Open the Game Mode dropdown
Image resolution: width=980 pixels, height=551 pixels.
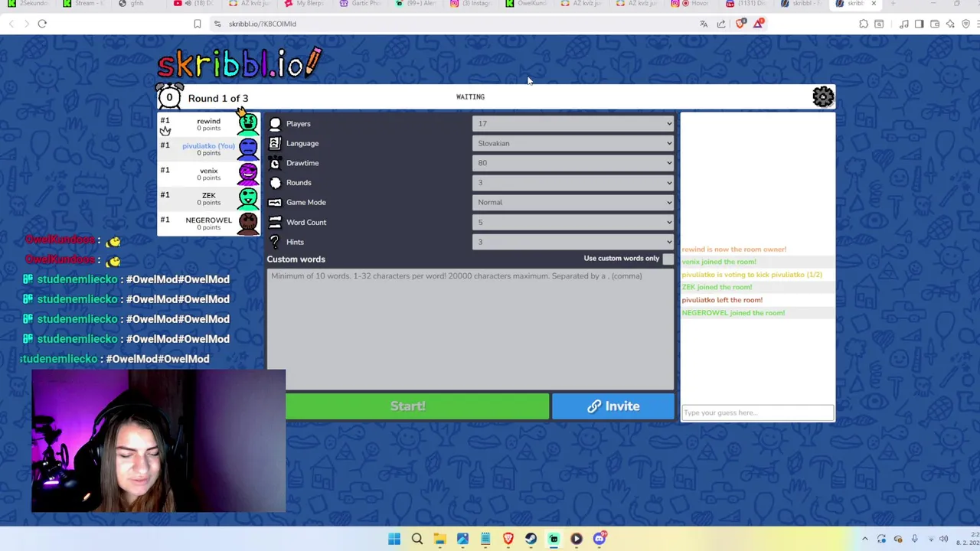click(x=573, y=202)
